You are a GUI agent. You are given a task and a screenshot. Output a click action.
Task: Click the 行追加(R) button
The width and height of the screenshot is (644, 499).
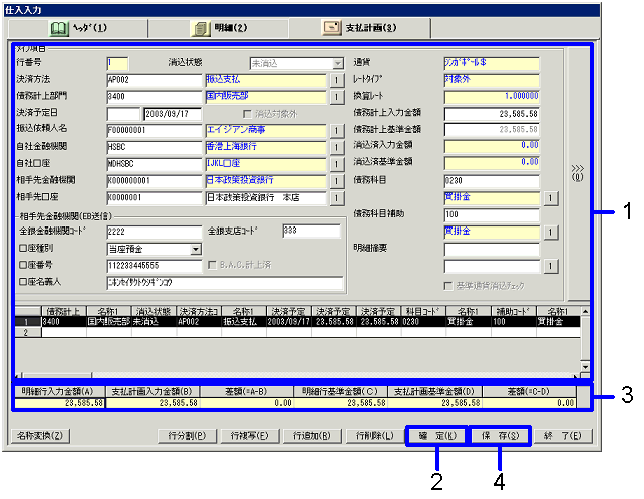coord(312,436)
